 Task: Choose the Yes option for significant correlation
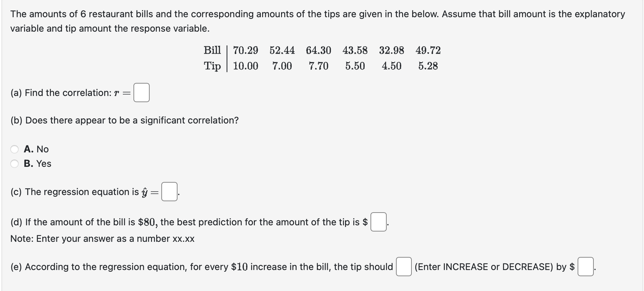pyautogui.click(x=14, y=164)
